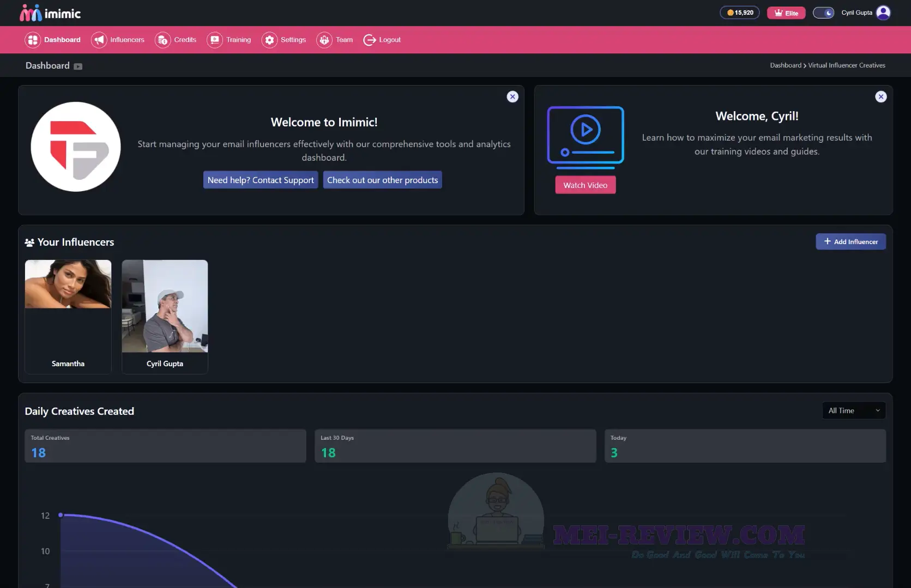Open the Cyril Gupta influencer thumbnail
The image size is (911, 588).
pos(165,306)
